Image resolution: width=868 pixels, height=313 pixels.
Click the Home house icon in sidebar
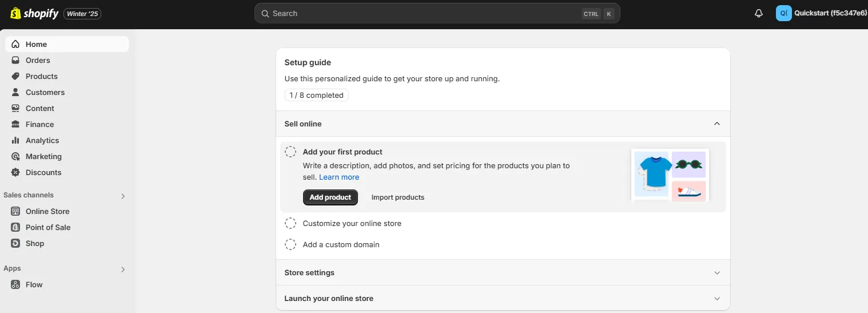(x=15, y=44)
